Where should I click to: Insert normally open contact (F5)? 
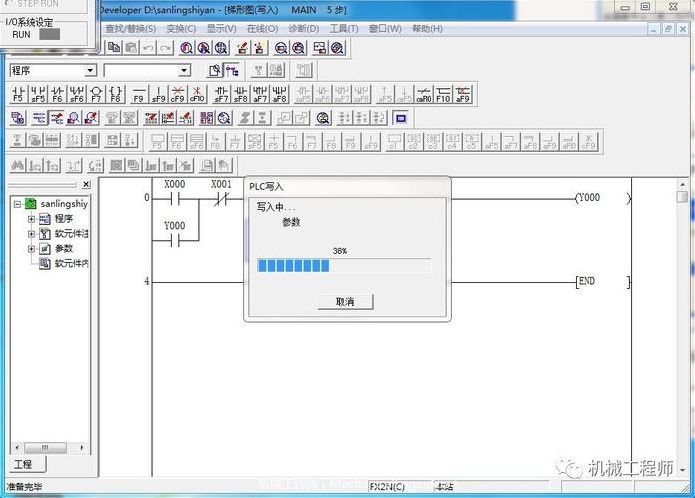(x=18, y=94)
